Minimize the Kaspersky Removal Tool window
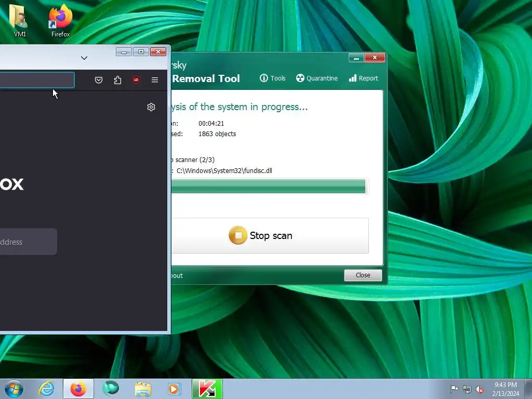 click(x=356, y=58)
